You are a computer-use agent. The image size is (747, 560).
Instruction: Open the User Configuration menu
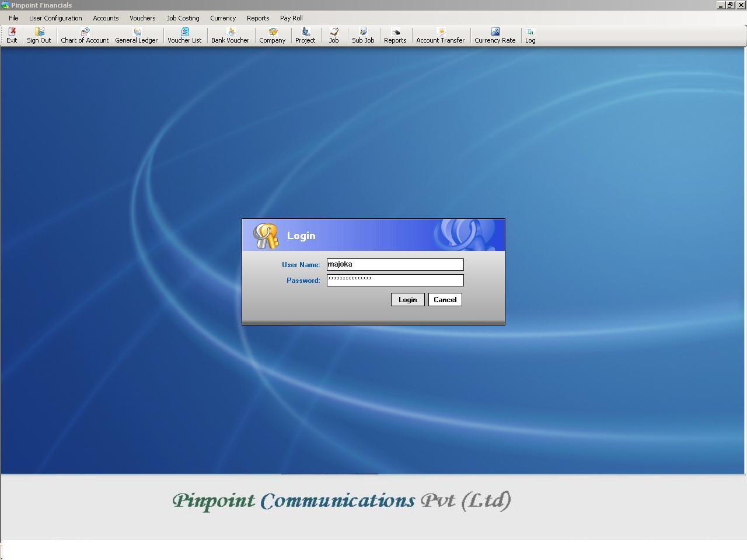pos(55,18)
